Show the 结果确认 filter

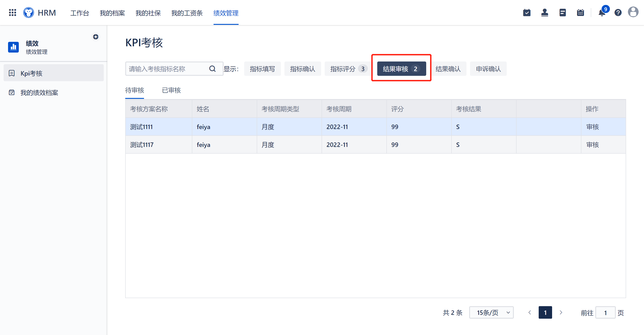pyautogui.click(x=448, y=69)
